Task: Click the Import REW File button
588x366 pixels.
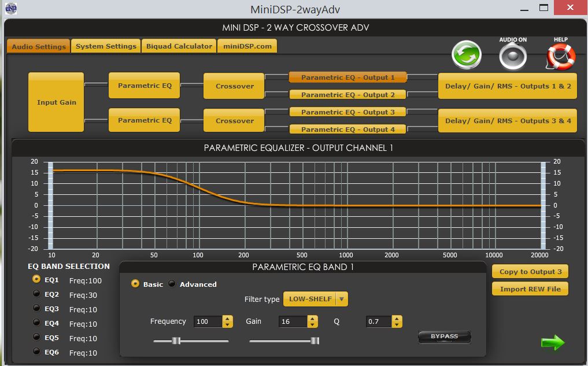Action: [530, 289]
